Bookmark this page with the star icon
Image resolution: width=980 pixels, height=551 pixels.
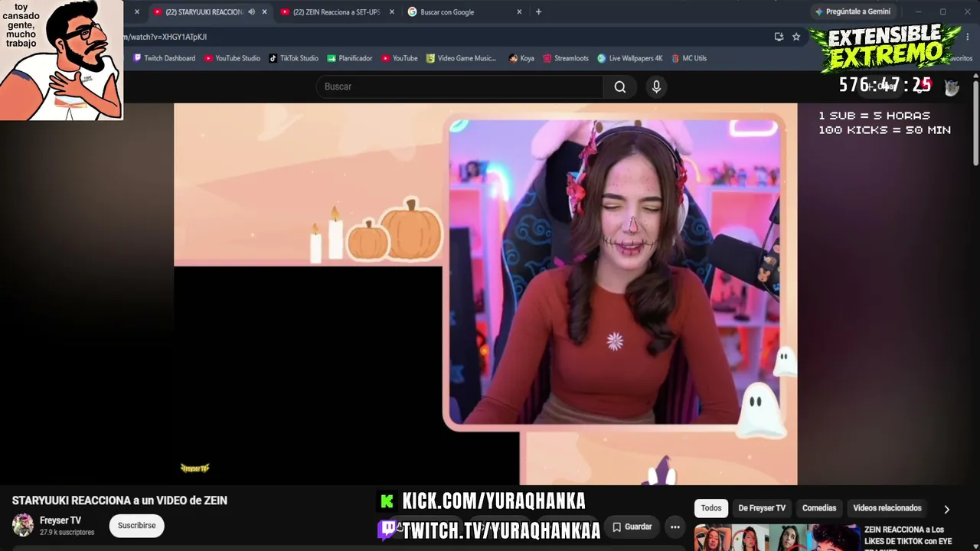[796, 37]
